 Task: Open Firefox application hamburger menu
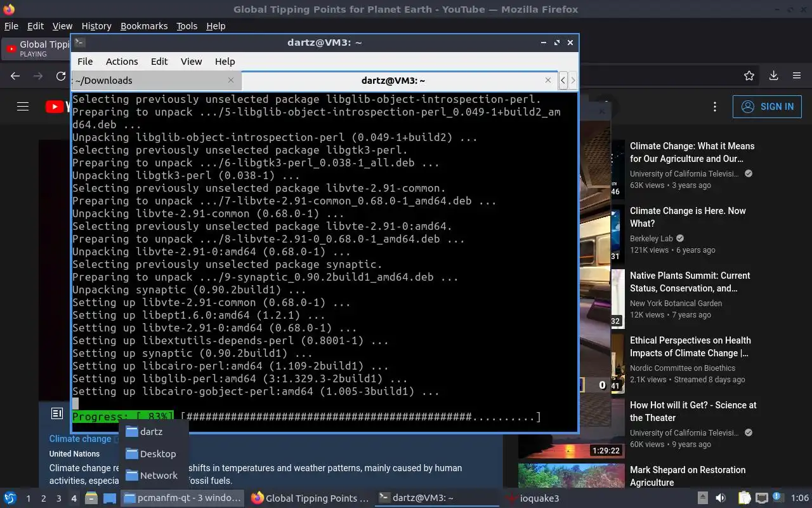tap(797, 76)
